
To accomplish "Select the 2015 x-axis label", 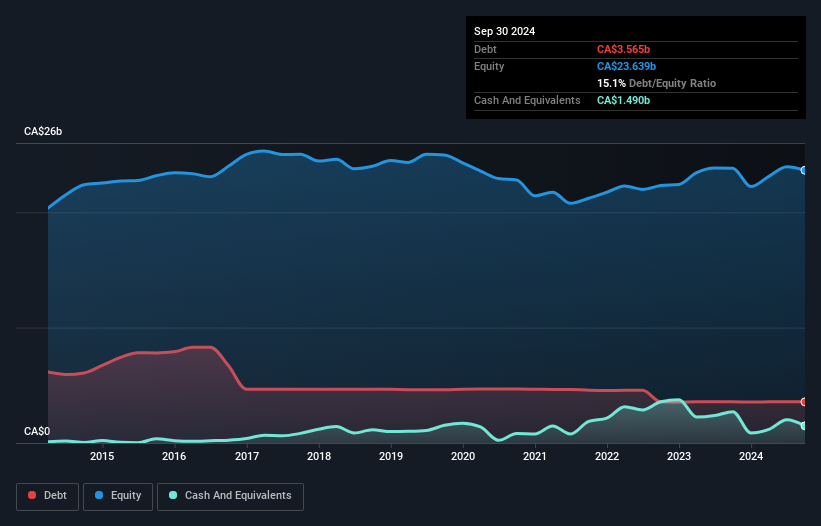I will 102,456.
